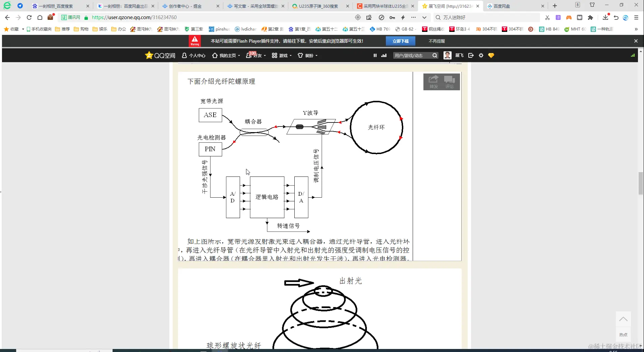Screen dimensions: 644x352
Task: Click in the 用户/游戏/动态 search field
Action: (412, 55)
